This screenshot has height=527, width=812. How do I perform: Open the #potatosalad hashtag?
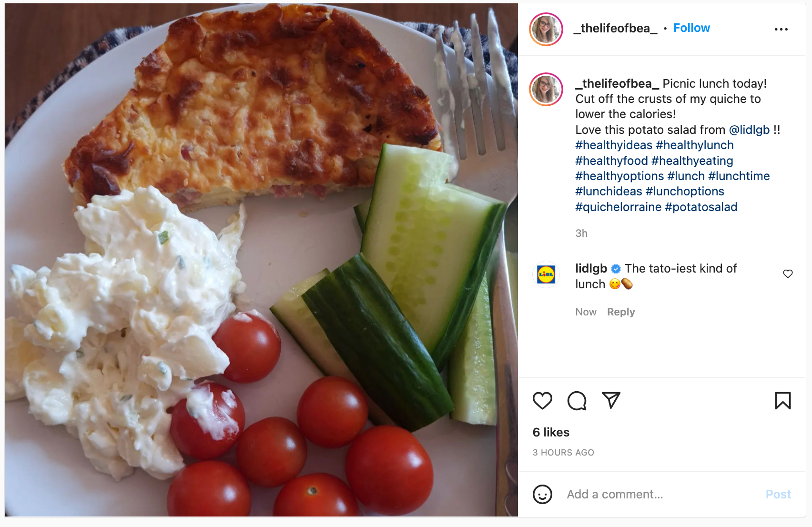701,207
